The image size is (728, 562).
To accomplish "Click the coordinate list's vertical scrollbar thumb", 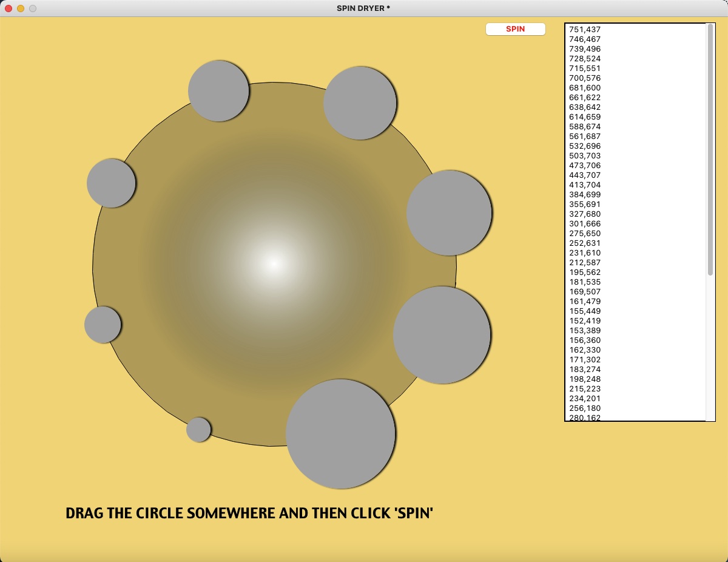I will point(710,149).
